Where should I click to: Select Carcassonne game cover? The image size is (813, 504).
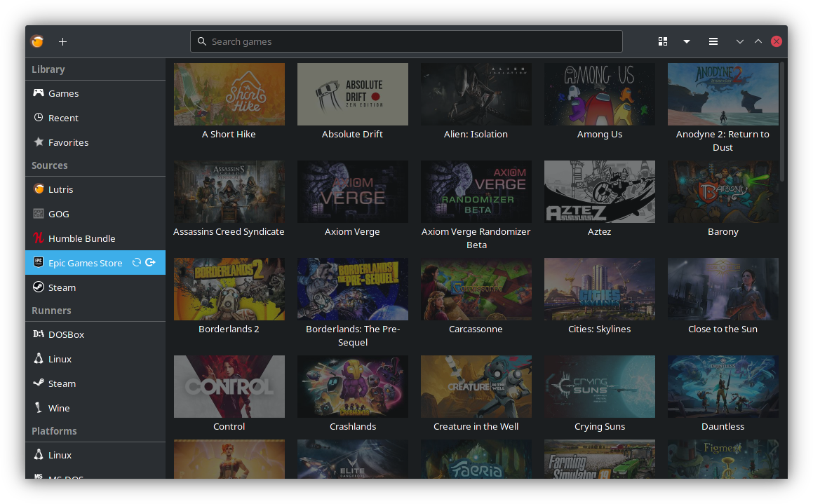(x=476, y=289)
